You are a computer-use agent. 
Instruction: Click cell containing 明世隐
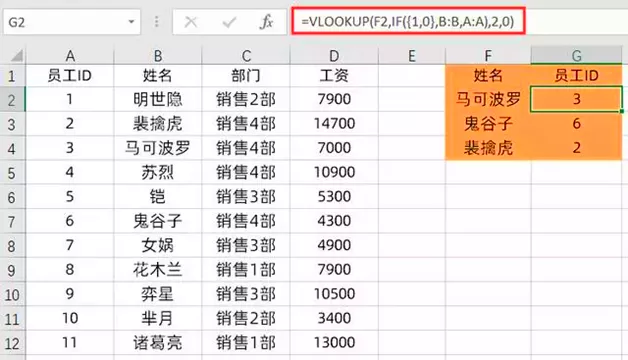(158, 99)
